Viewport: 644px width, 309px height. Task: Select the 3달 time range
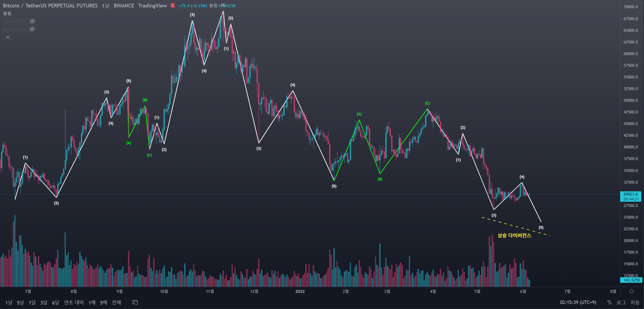click(x=44, y=302)
